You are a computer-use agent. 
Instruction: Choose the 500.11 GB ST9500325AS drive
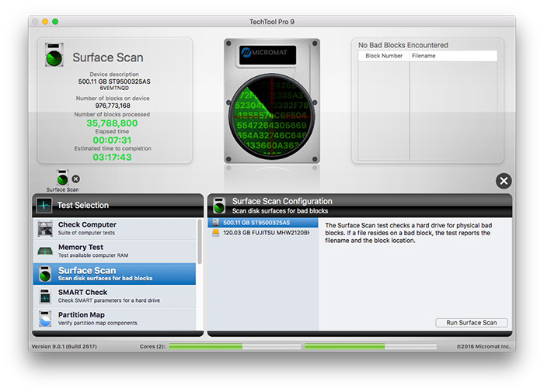point(263,223)
